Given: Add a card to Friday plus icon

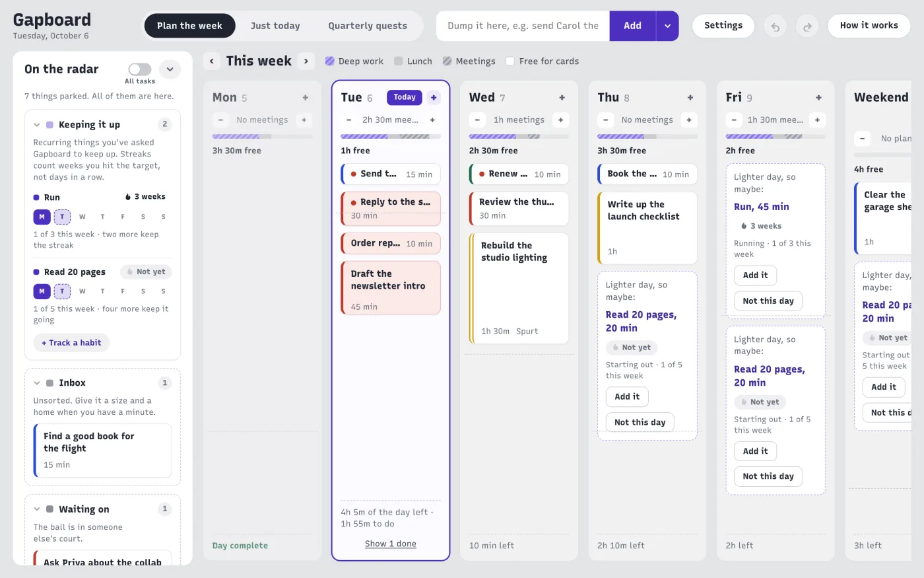Looking at the screenshot, I should click(x=818, y=98).
